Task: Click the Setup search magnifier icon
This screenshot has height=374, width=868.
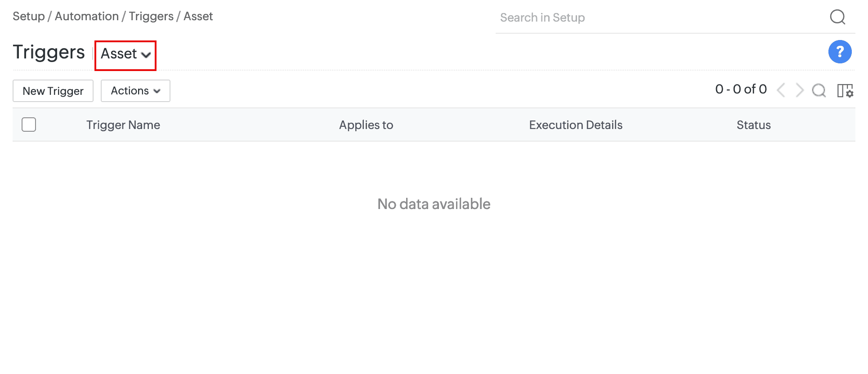Action: pyautogui.click(x=837, y=17)
